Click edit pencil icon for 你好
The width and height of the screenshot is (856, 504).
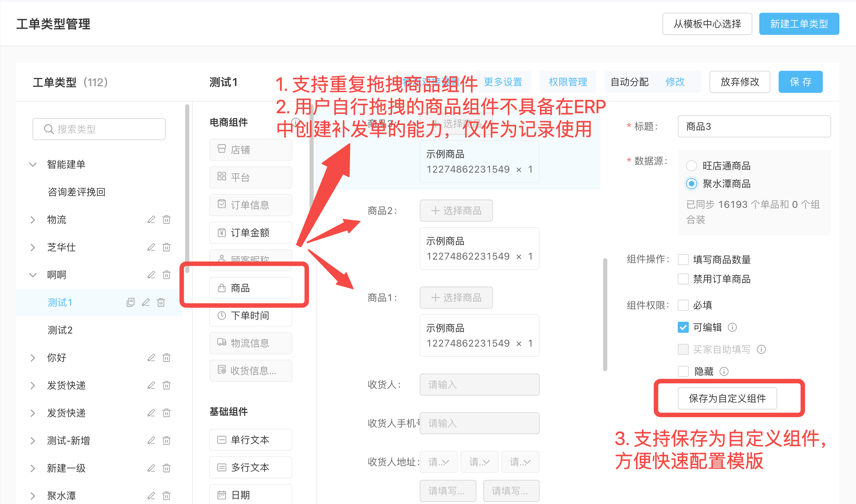pyautogui.click(x=151, y=358)
